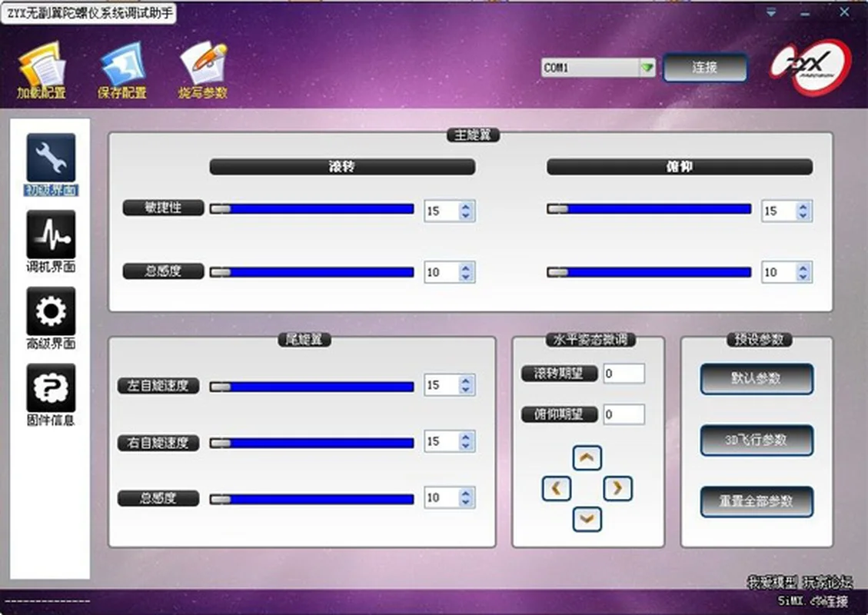Click the 滚转期望 label
This screenshot has height=615, width=868.
tap(559, 374)
